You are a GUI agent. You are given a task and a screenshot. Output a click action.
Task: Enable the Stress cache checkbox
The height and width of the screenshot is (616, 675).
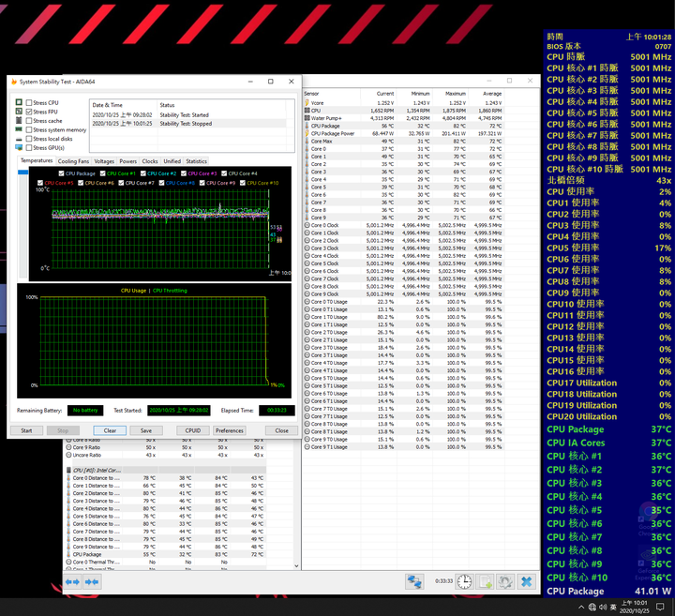(x=29, y=121)
